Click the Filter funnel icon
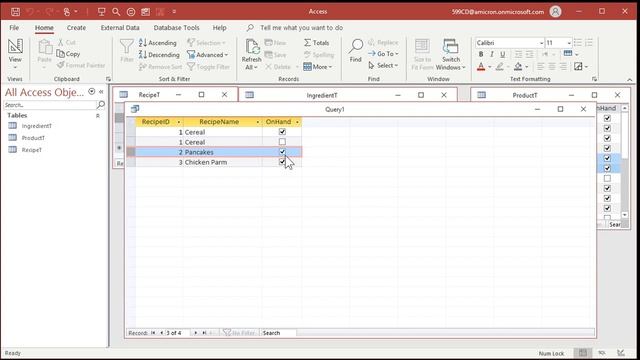Viewport: 640px width, 360px height. click(x=127, y=47)
